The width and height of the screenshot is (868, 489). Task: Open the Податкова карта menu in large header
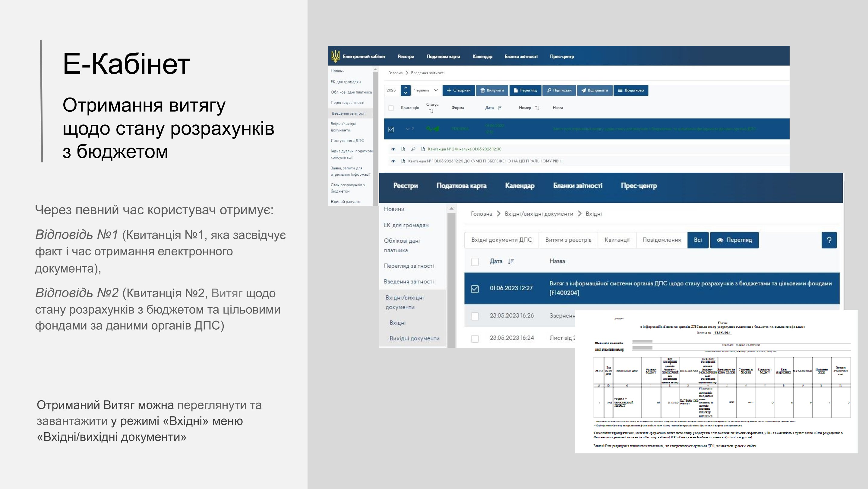tap(461, 186)
